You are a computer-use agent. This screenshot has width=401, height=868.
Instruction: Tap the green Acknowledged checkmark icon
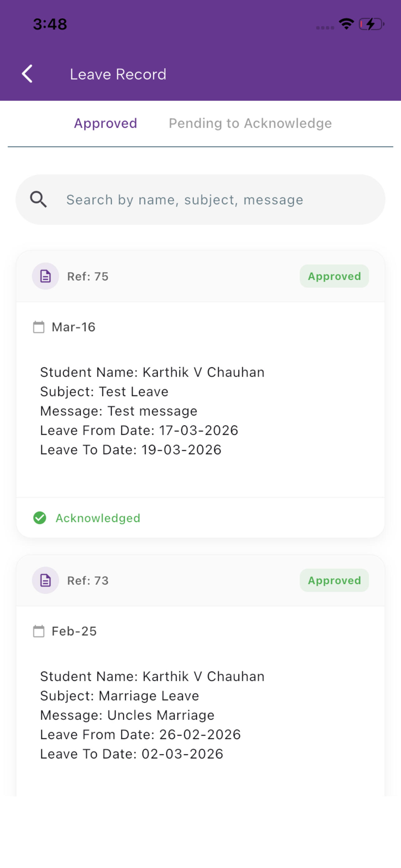pyautogui.click(x=40, y=518)
